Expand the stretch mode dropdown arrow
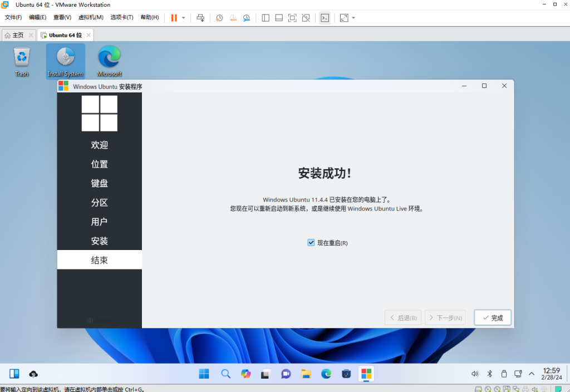Viewport: 570px width, 392px height. pyautogui.click(x=353, y=18)
